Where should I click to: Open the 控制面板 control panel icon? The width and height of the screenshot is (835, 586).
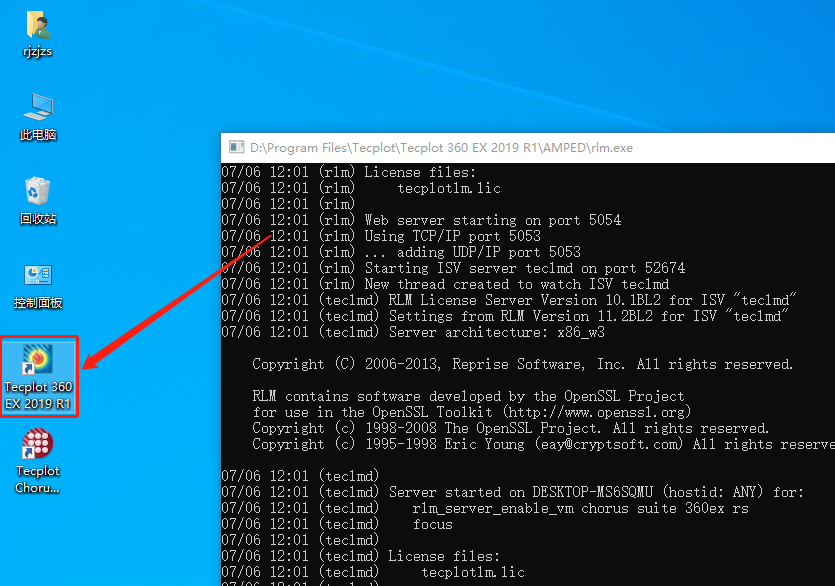(x=38, y=286)
